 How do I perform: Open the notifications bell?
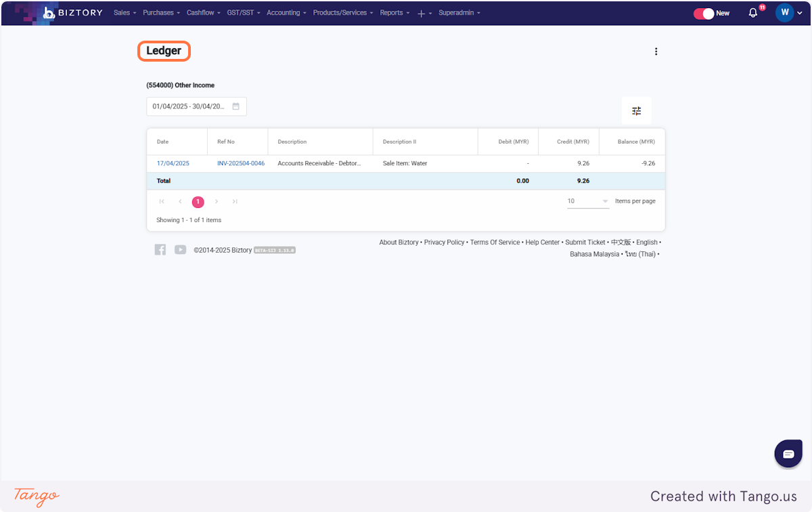(x=753, y=13)
